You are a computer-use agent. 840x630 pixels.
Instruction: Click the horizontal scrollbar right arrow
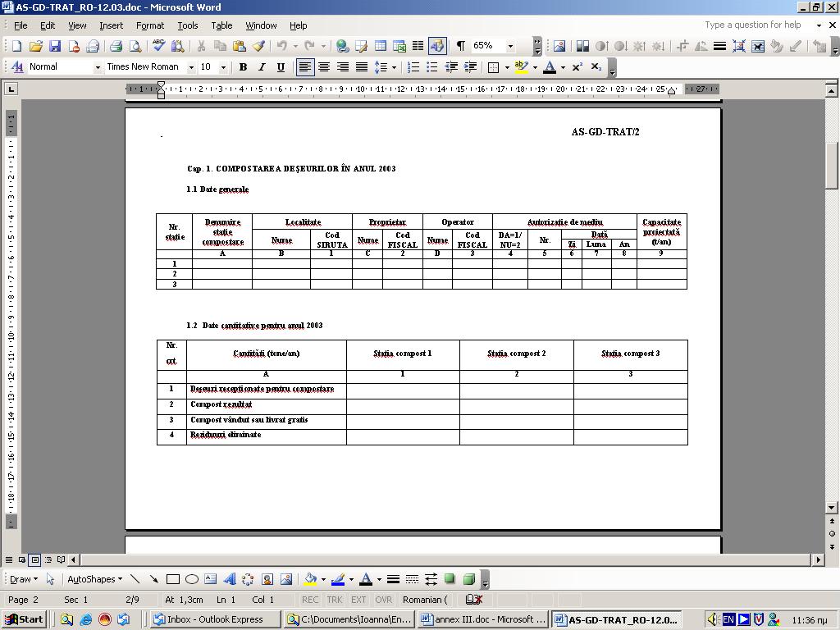[818, 559]
